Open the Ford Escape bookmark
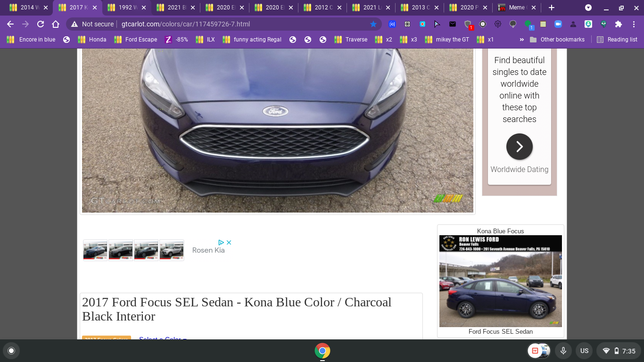This screenshot has height=362, width=644. (136, 40)
